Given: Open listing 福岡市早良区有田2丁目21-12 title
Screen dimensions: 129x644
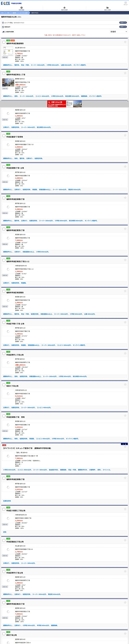Looking at the screenshot, I should (18, 261).
